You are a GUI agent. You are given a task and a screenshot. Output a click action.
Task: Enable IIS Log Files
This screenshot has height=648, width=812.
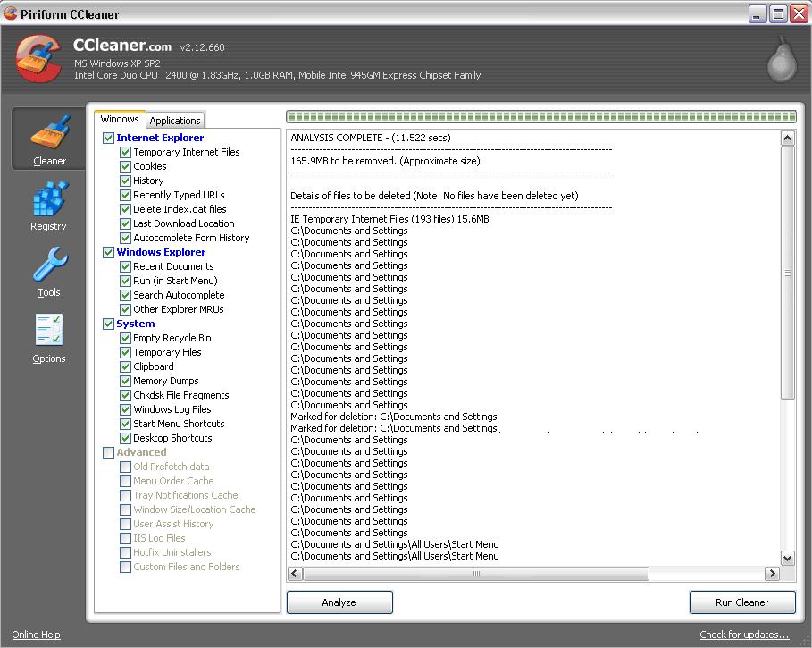tap(125, 538)
